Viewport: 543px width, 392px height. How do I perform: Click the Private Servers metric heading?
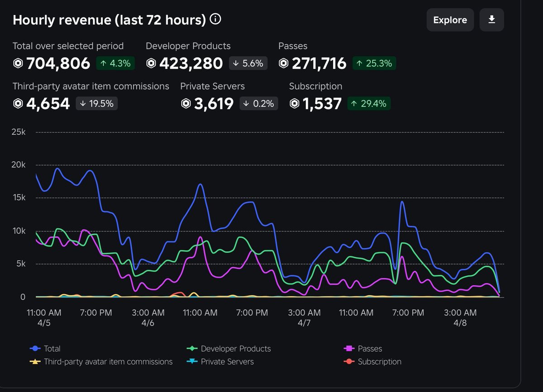(213, 86)
